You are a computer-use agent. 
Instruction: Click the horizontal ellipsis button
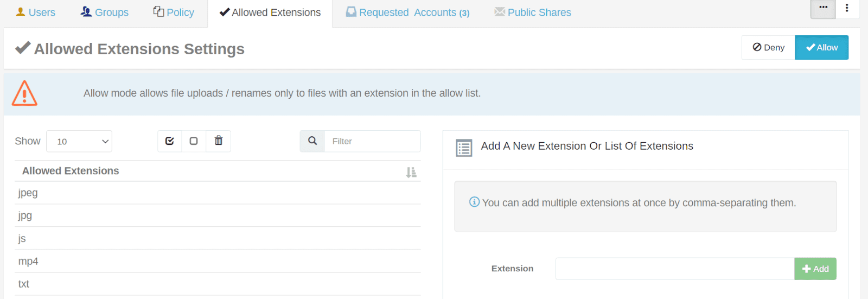pos(823,8)
